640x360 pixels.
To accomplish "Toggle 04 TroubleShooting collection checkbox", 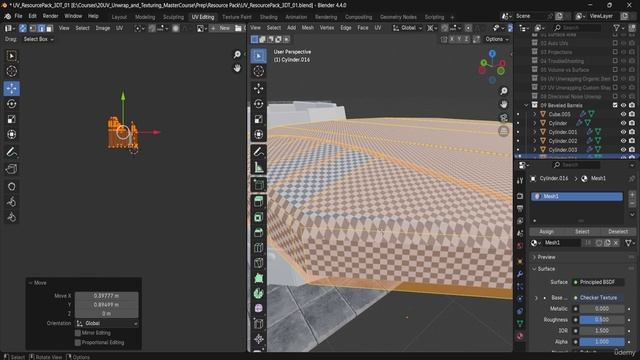I will pos(615,61).
